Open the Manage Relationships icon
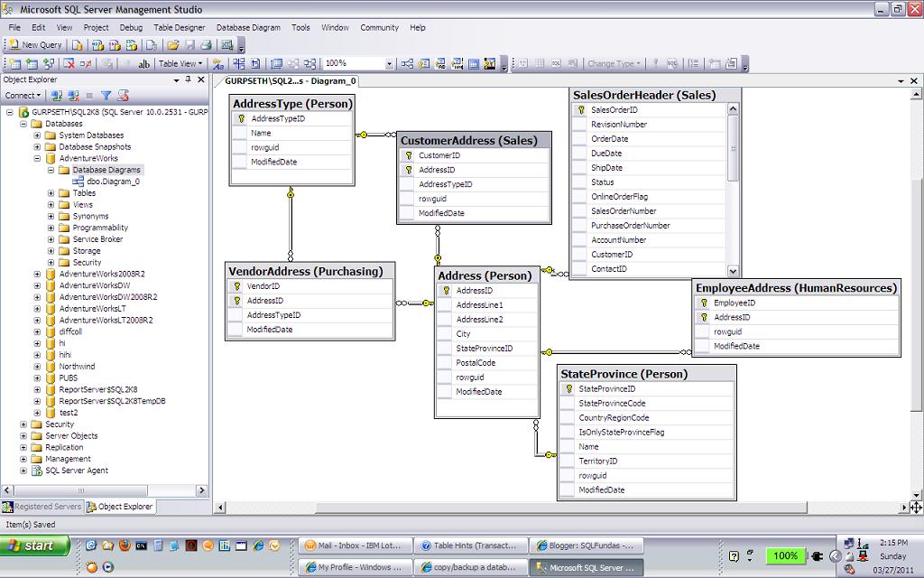Image resolution: width=924 pixels, height=578 pixels. click(407, 63)
